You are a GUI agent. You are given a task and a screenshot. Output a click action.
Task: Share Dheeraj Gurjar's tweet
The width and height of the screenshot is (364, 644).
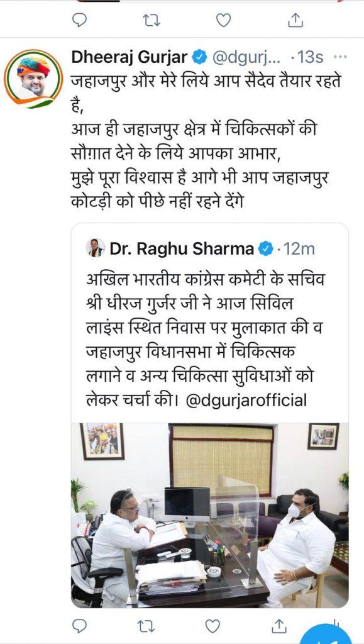[279, 626]
